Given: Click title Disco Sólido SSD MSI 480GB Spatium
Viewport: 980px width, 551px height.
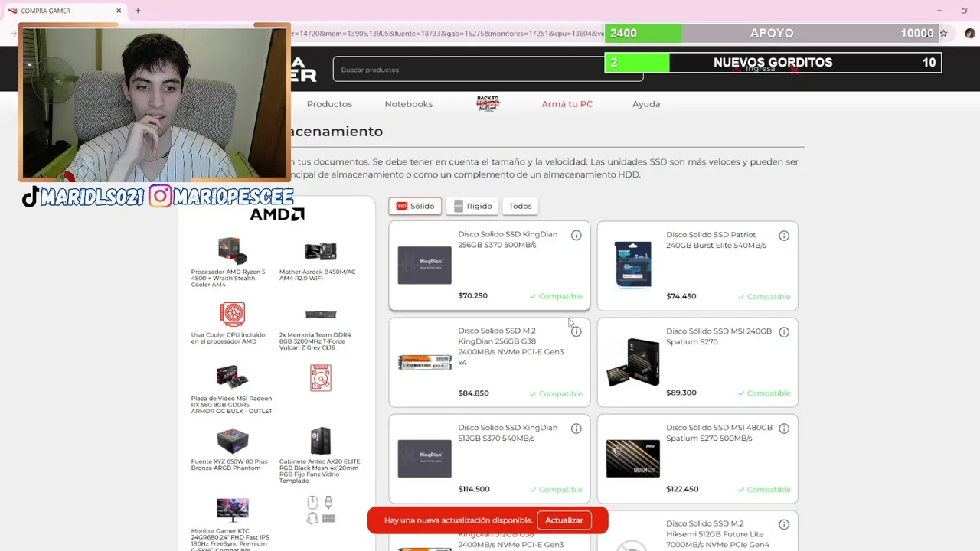Looking at the screenshot, I should 719,432.
